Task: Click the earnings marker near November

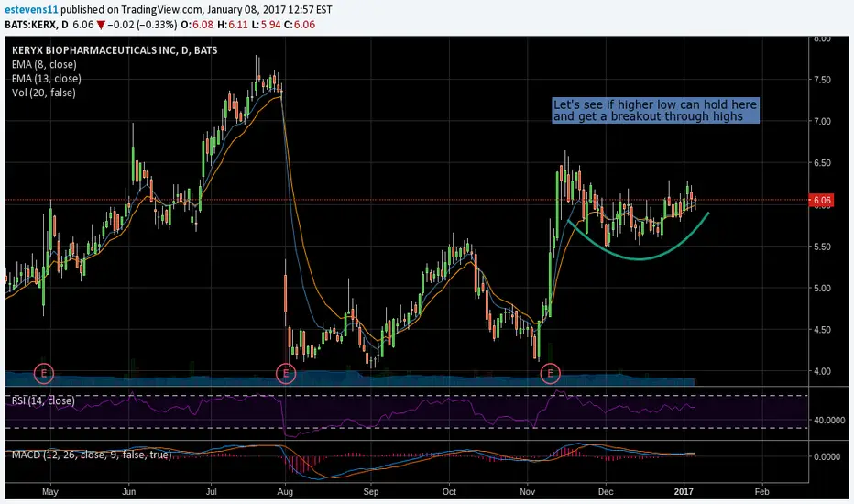Action: click(550, 373)
